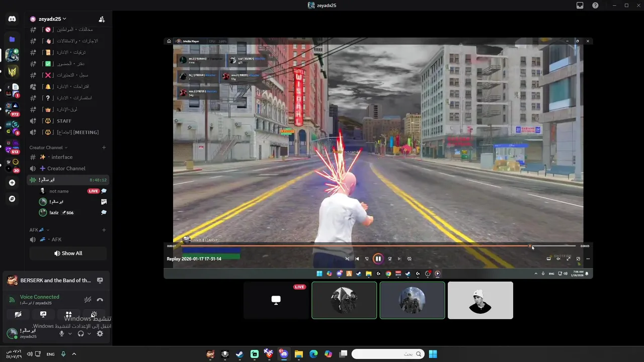Open Steam from the Windows taskbar
This screenshot has width=644, height=362.
(239, 354)
